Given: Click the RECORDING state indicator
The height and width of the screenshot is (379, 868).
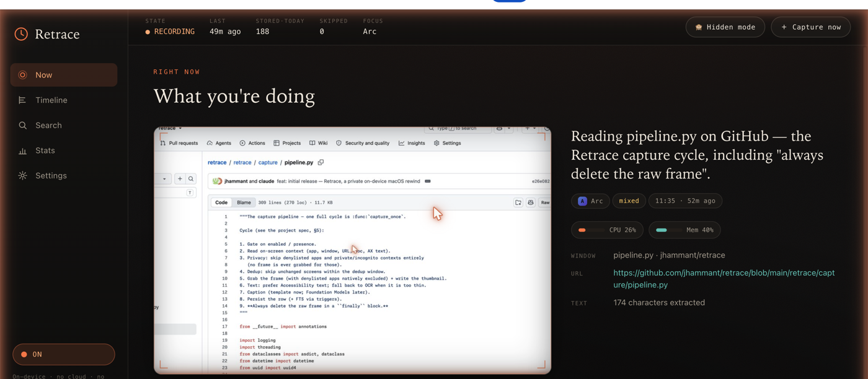Looking at the screenshot, I should click(x=170, y=32).
